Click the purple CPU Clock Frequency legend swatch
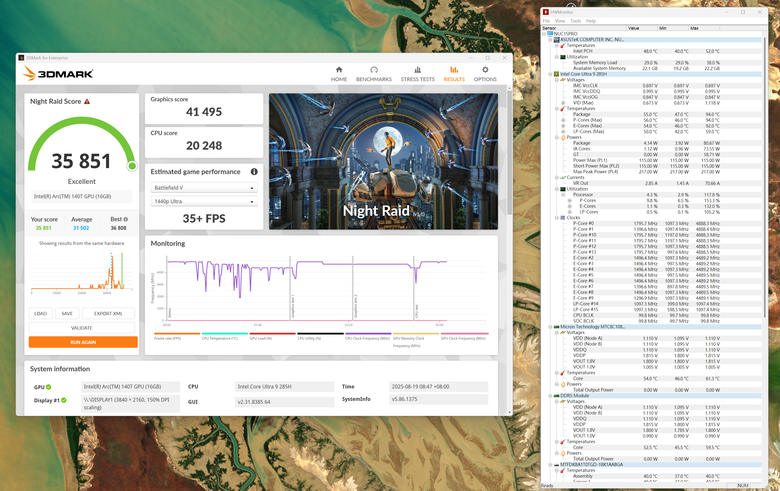This screenshot has height=491, width=780. tap(368, 334)
